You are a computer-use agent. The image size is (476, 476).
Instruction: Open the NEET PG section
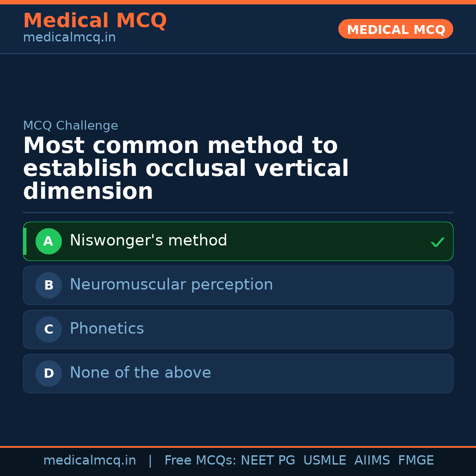tap(268, 460)
